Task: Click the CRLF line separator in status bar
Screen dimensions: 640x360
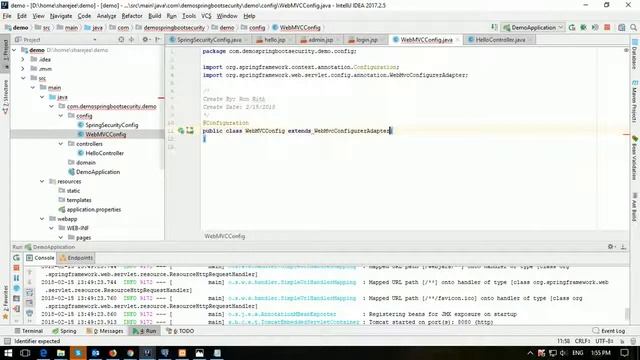Action: (x=582, y=341)
